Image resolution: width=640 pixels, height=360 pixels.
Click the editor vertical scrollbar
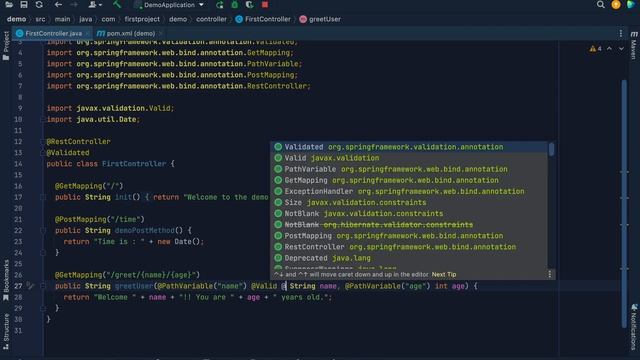tap(624, 203)
